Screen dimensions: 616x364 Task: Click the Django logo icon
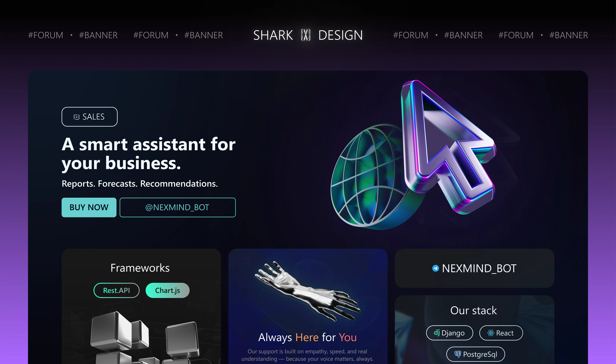[x=437, y=333]
